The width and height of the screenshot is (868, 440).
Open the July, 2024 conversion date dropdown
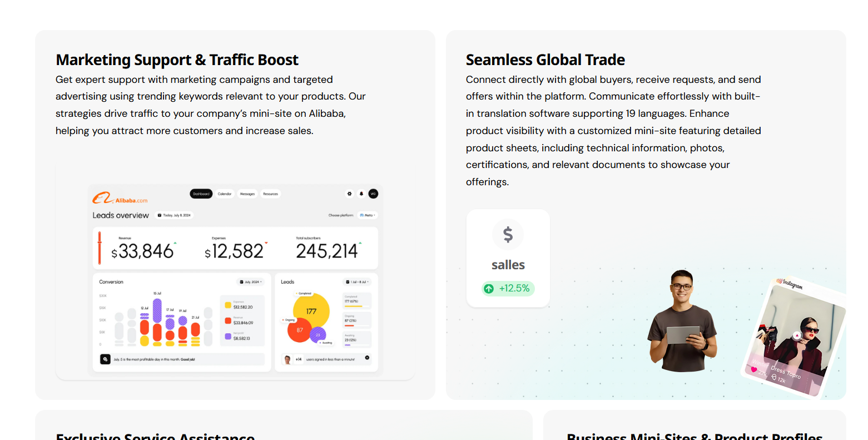click(x=250, y=282)
